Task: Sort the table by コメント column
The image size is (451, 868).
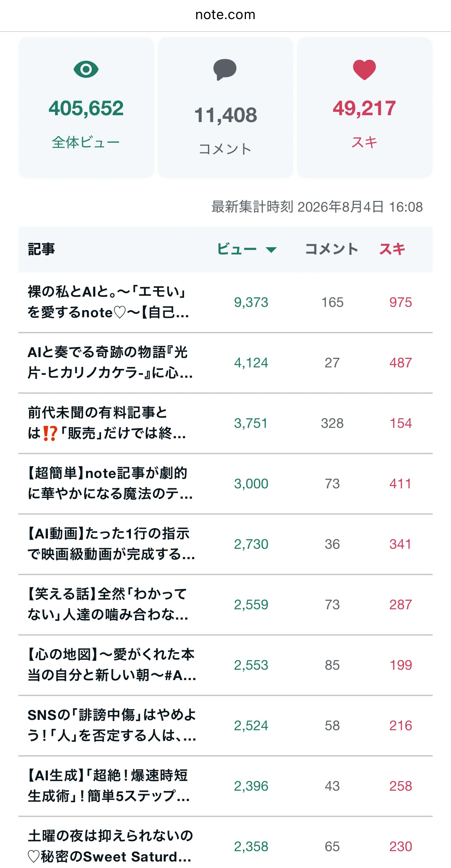Action: [x=332, y=249]
